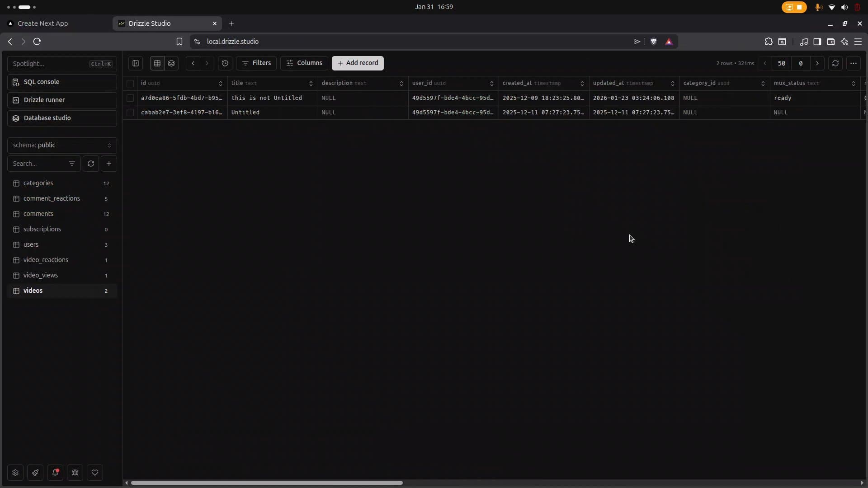
Task: Click the plus icon to add table
Action: (109, 164)
